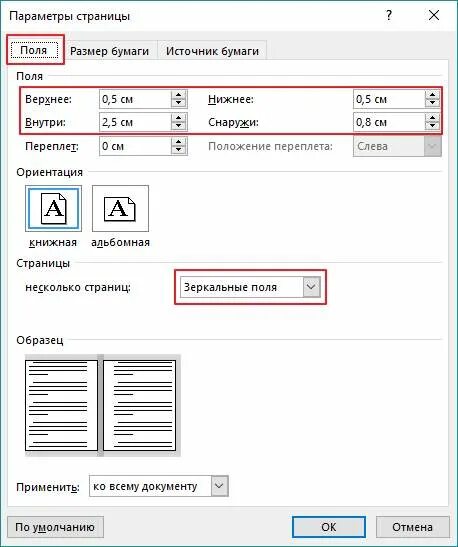This screenshot has height=547, width=458.
Task: Click the Образец page preview thumbnail
Action: coord(103,405)
